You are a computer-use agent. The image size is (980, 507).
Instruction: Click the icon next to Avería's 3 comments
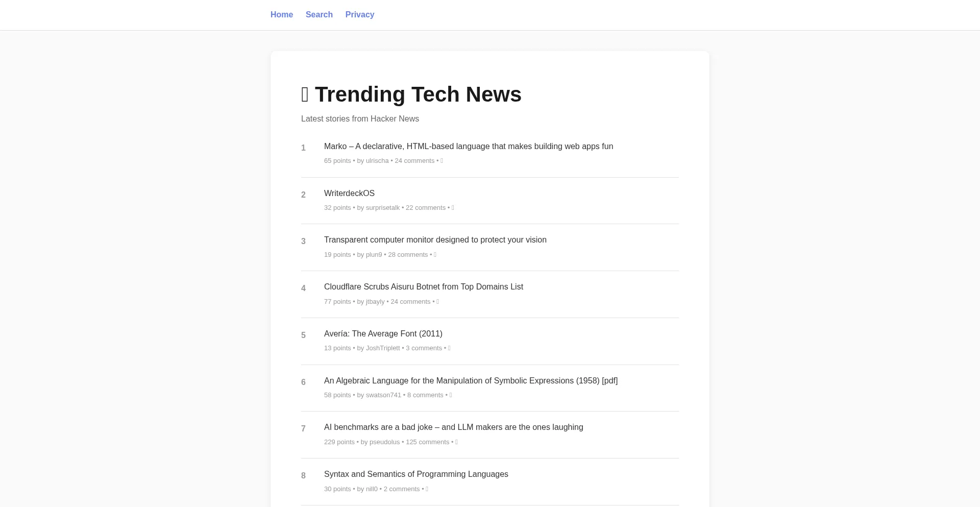click(x=449, y=348)
